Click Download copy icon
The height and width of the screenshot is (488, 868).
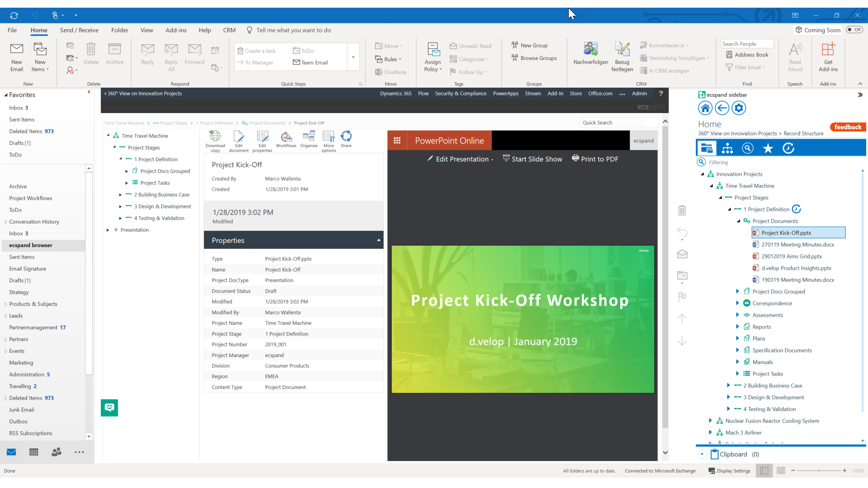point(215,141)
